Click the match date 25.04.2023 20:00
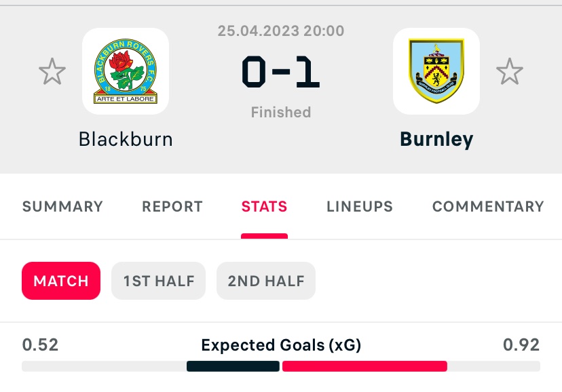 pyautogui.click(x=280, y=31)
